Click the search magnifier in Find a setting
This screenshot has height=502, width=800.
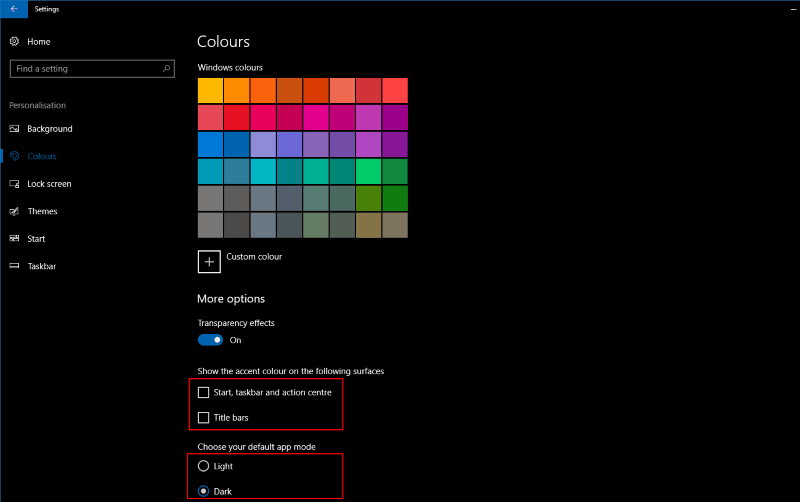pyautogui.click(x=166, y=68)
